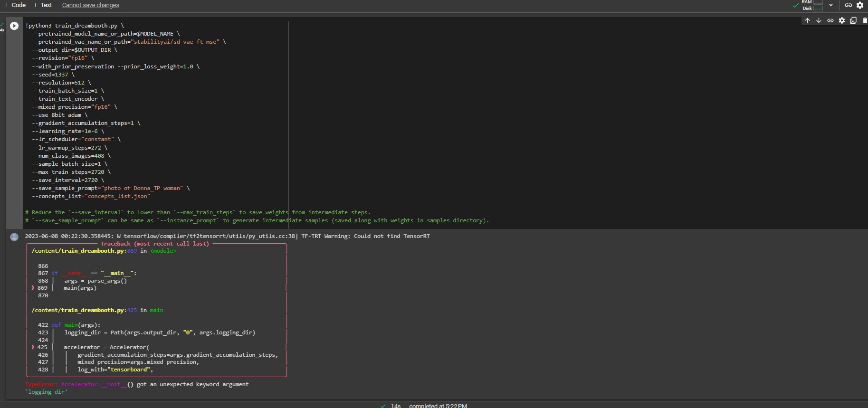
Task: Click the '--mixed_precision="fp16"' line
Action: click(x=74, y=107)
